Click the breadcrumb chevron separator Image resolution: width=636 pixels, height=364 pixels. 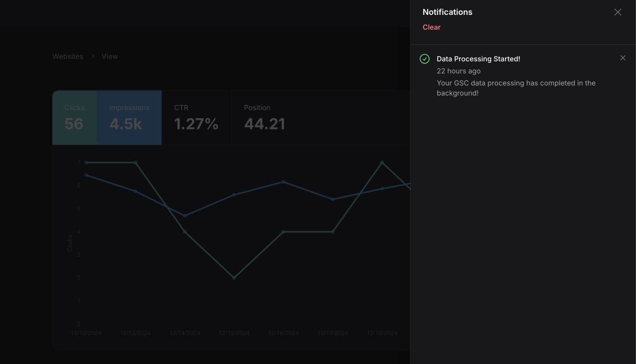pyautogui.click(x=93, y=56)
